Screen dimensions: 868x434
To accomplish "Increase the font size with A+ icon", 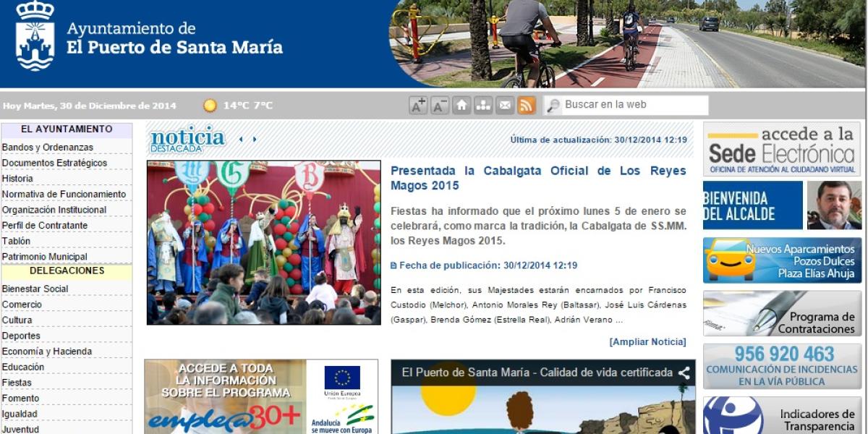I will tap(418, 105).
